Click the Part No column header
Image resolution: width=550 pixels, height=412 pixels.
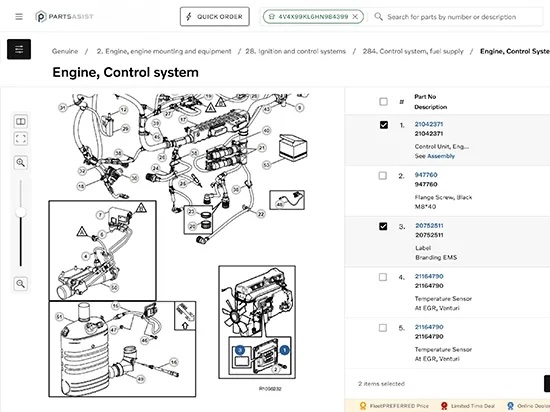425,96
